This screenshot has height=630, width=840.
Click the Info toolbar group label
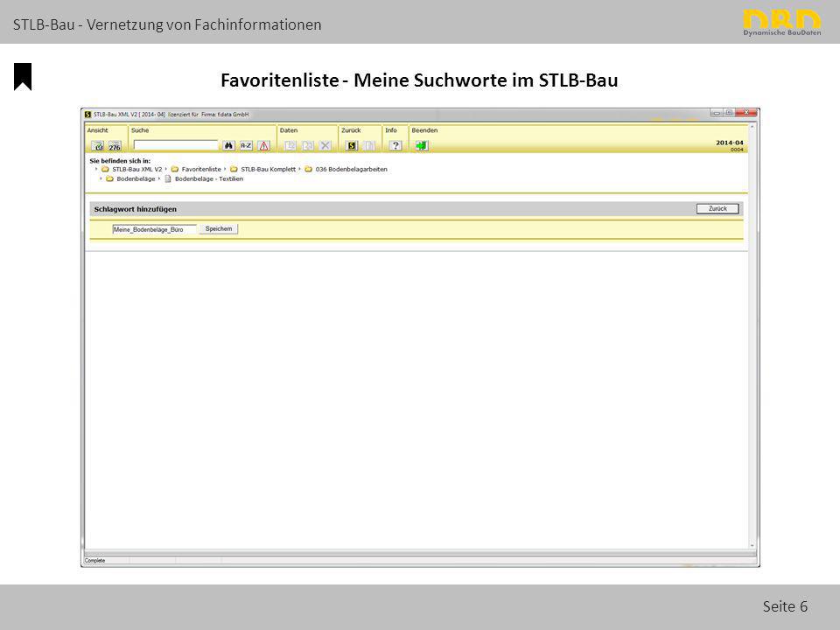[x=391, y=130]
